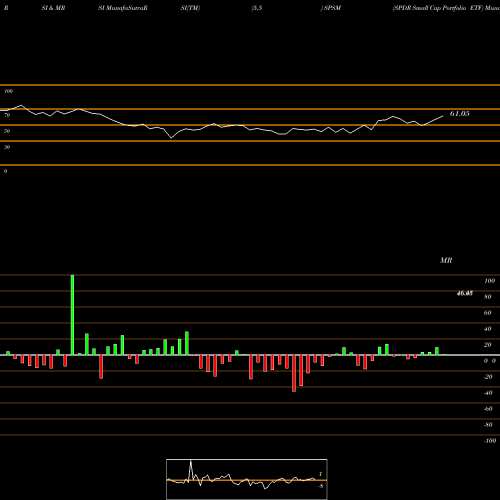
Task: Click the tallest green bar in MR chart
Action: 72,315
